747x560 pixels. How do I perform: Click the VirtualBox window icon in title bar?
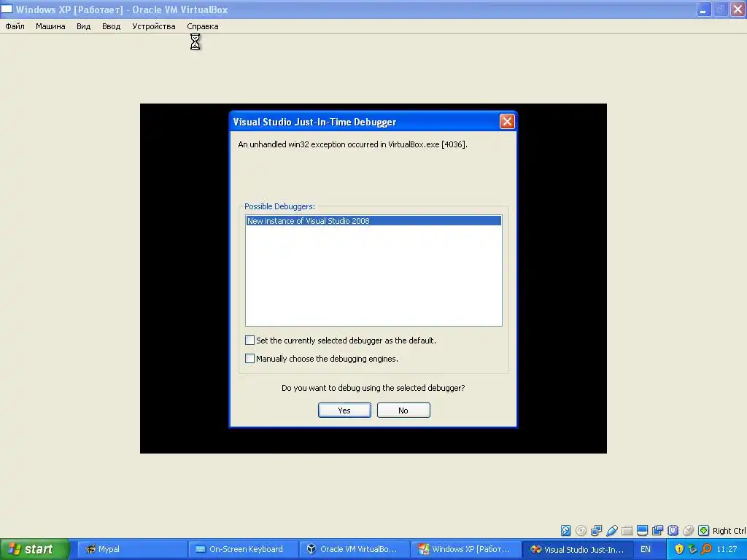point(7,9)
